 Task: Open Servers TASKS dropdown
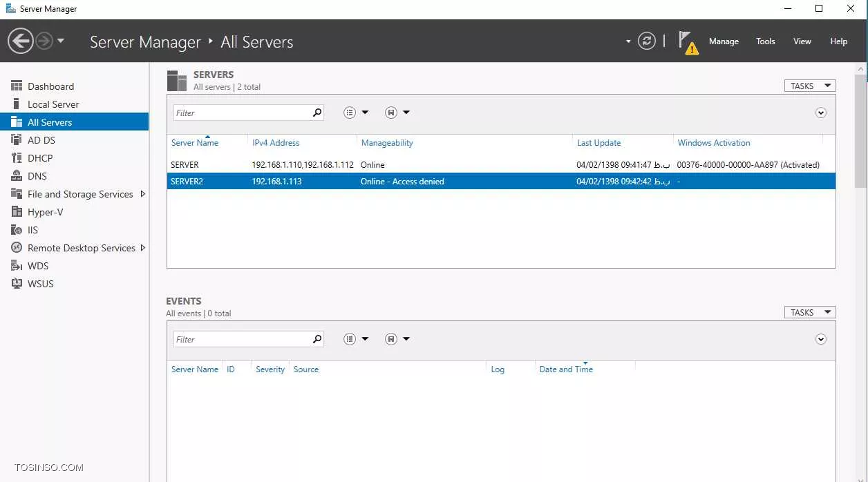(810, 86)
